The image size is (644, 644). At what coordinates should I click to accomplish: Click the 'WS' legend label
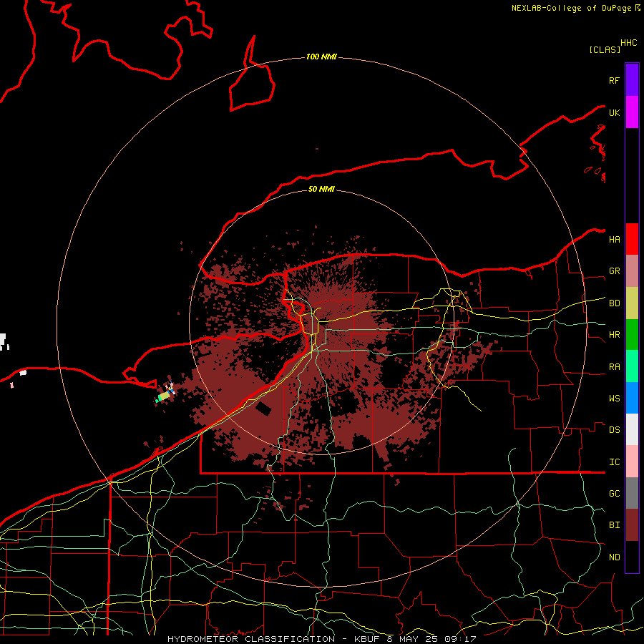(x=614, y=399)
